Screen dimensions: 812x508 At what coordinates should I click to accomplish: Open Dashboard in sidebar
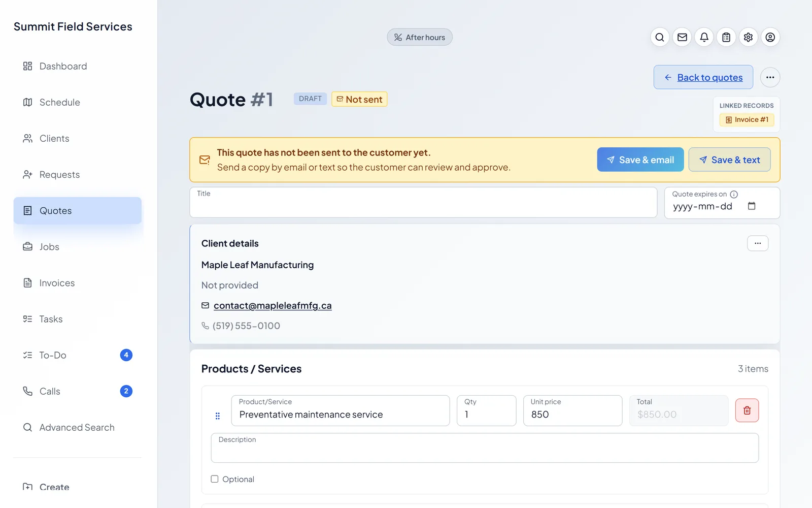click(x=77, y=66)
